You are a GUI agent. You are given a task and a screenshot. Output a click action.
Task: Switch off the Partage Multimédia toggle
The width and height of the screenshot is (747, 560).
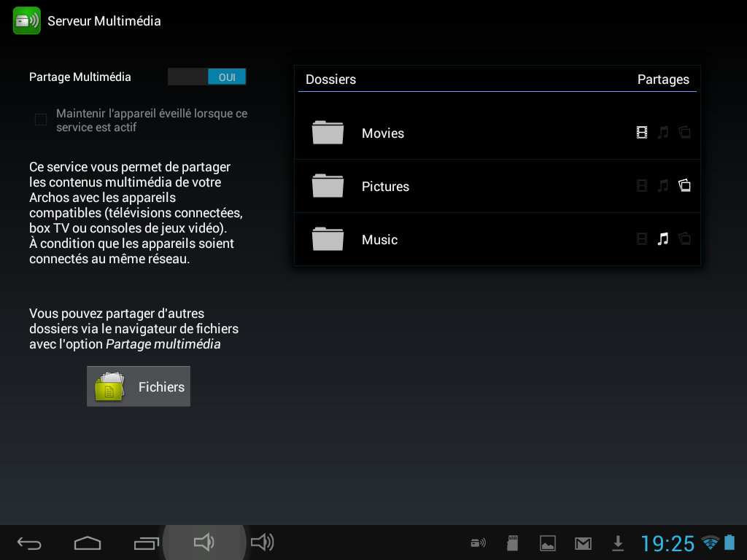(x=207, y=77)
